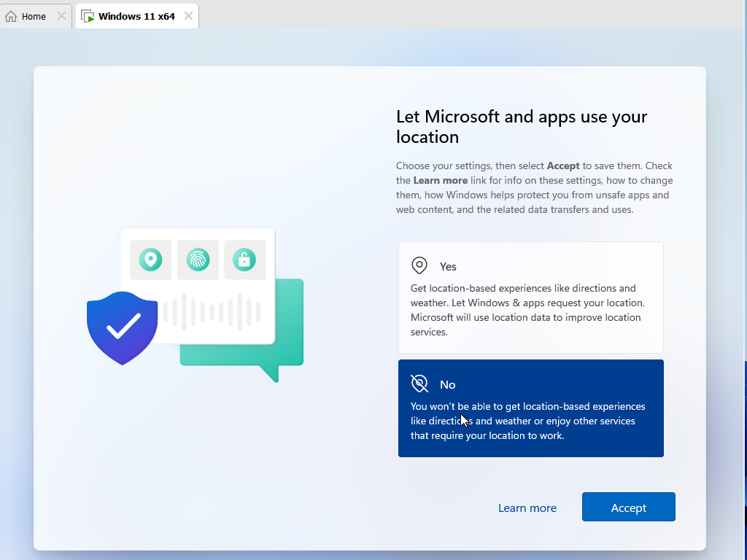Switch to the Home tab
This screenshot has width=747, height=560.
[x=34, y=16]
